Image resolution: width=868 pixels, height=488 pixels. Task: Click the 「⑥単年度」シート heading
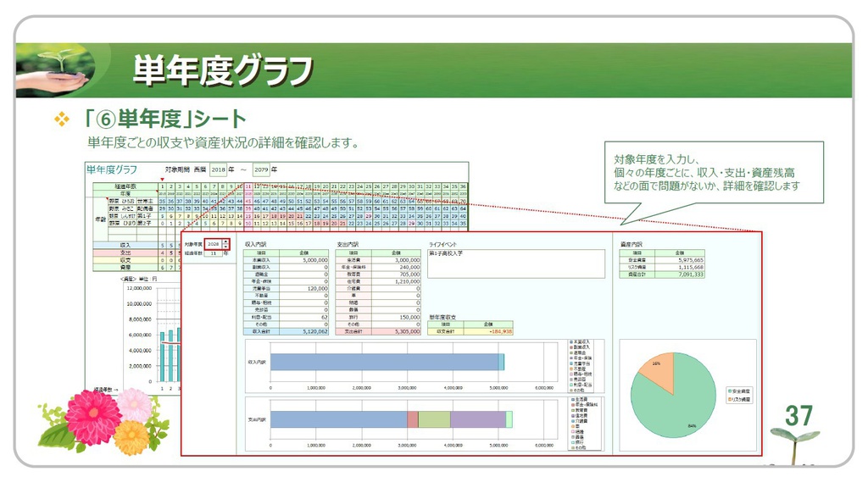[164, 119]
